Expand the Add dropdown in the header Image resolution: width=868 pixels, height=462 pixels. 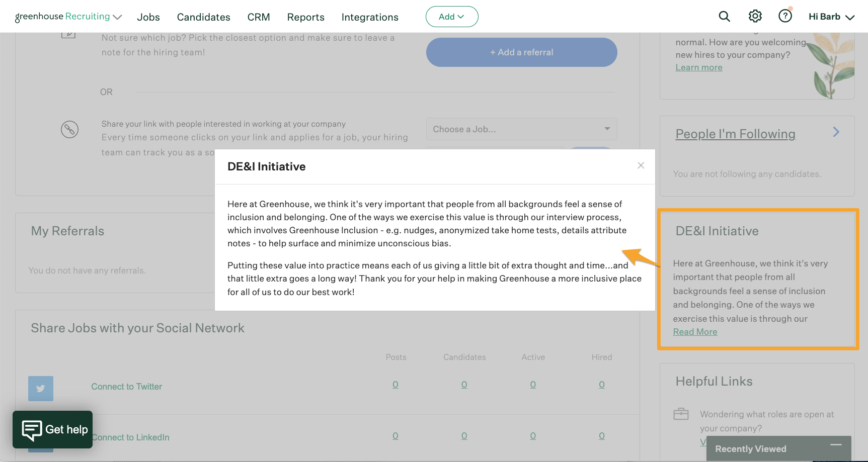451,16
